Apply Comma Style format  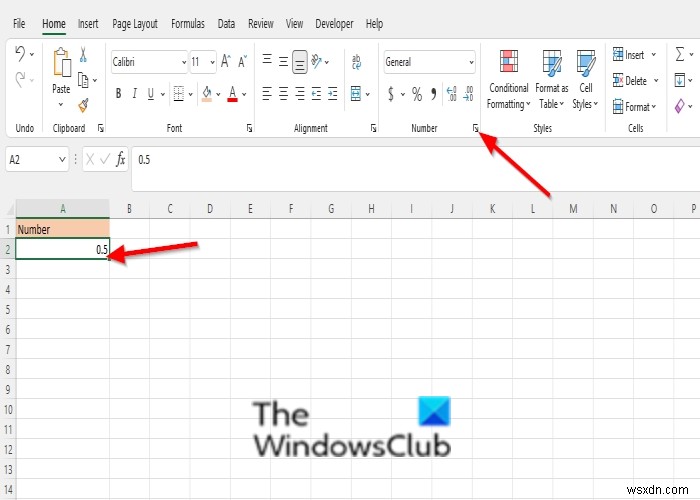point(433,93)
